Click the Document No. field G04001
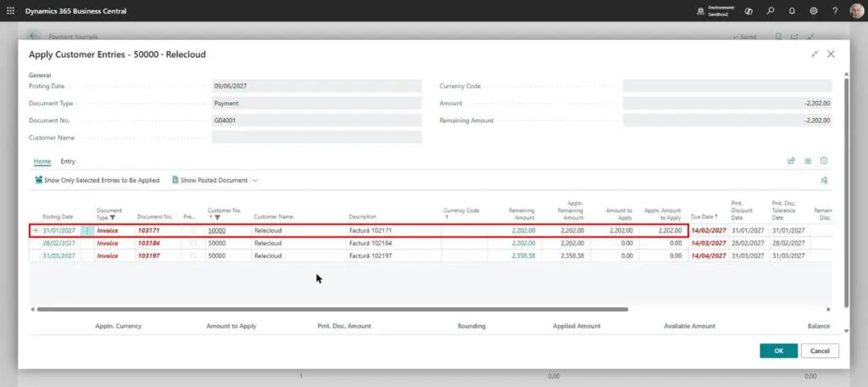 point(317,121)
